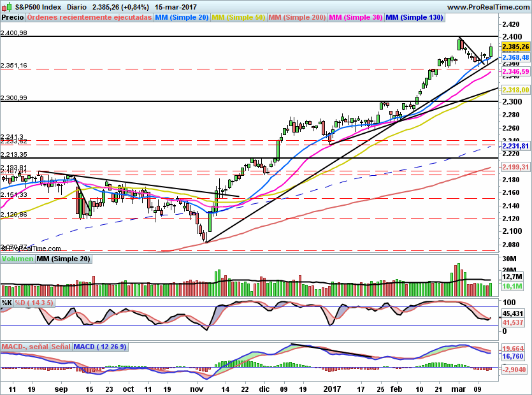Select the dark blue MM (Simple 130) label
Screen dimensions: 532x395
coord(414,17)
